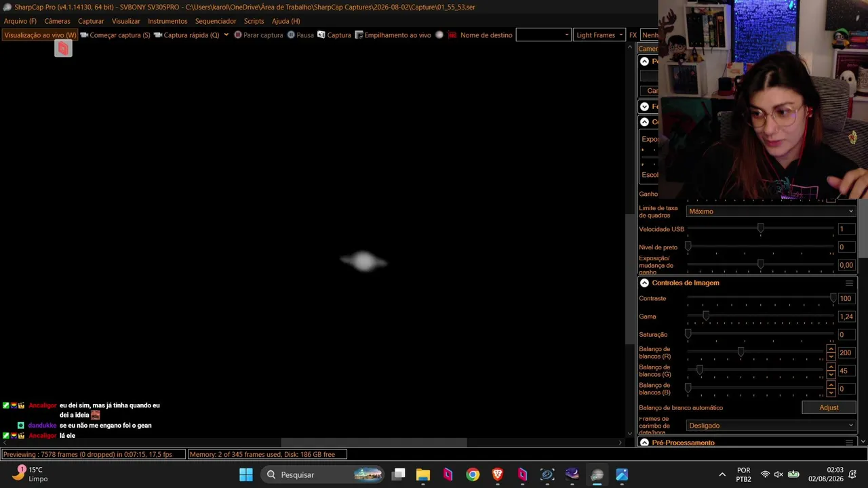Click the horizontal scrollbar below the preview
The height and width of the screenshot is (488, 868).
pyautogui.click(x=374, y=443)
